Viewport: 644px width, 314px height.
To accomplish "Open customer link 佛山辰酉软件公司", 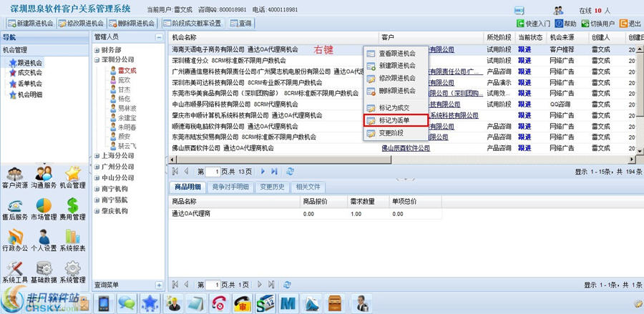I will tap(406, 148).
